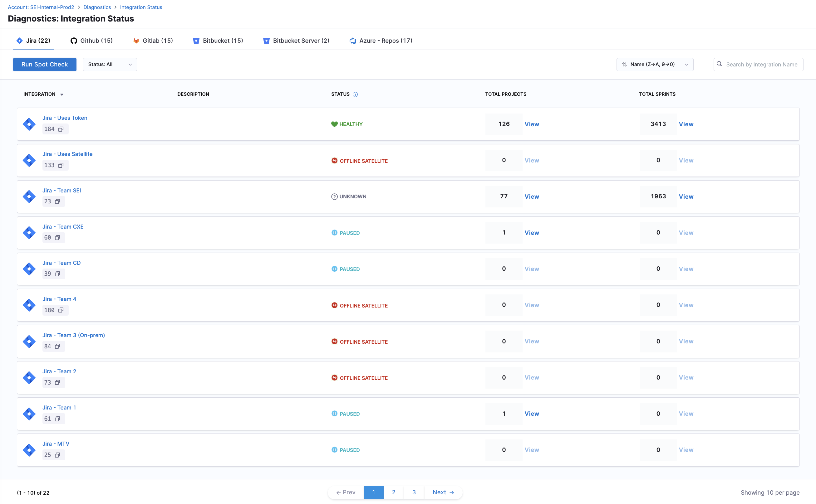View total sprints for Jira - Uses Token
This screenshot has width=816, height=504.
686,124
